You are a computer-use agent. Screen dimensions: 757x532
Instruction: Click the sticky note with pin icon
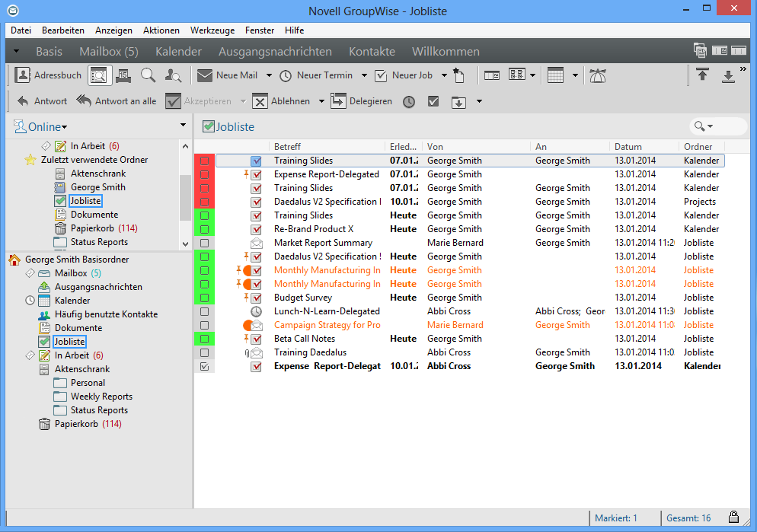tap(458, 75)
